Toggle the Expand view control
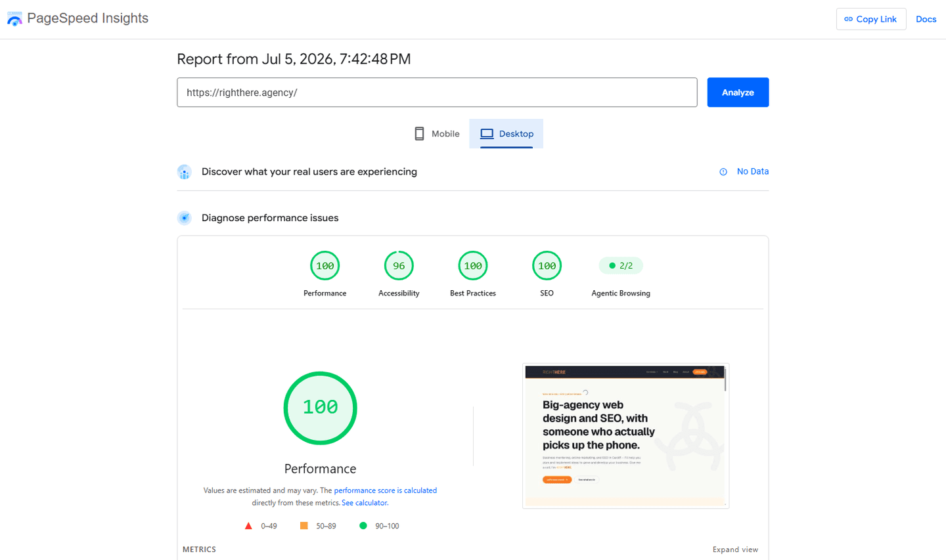Image resolution: width=946 pixels, height=560 pixels. [x=735, y=549]
